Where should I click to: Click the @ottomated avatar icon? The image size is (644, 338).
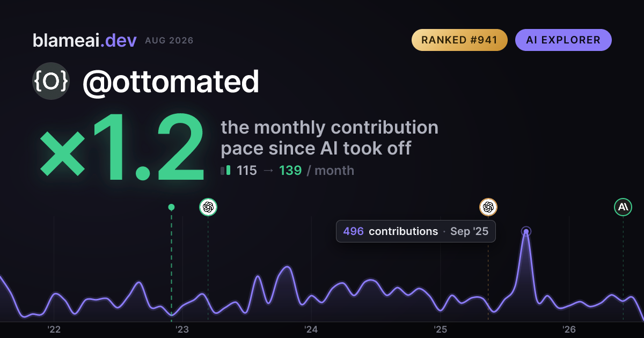(51, 81)
